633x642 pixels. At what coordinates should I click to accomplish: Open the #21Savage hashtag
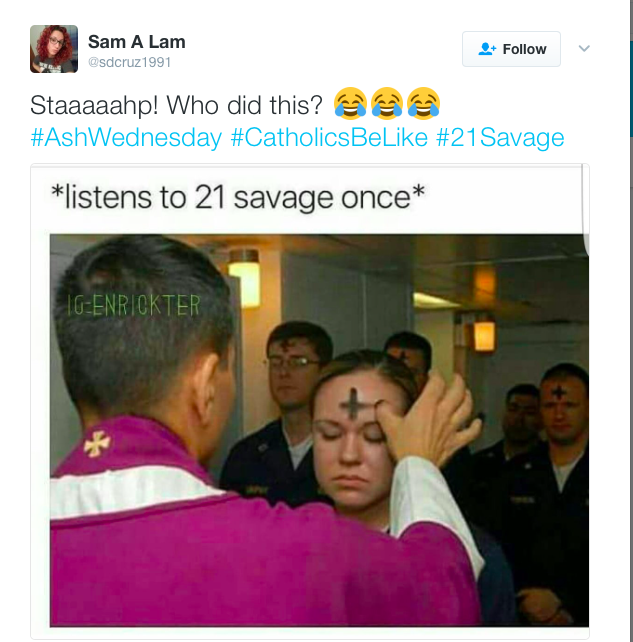coord(500,138)
